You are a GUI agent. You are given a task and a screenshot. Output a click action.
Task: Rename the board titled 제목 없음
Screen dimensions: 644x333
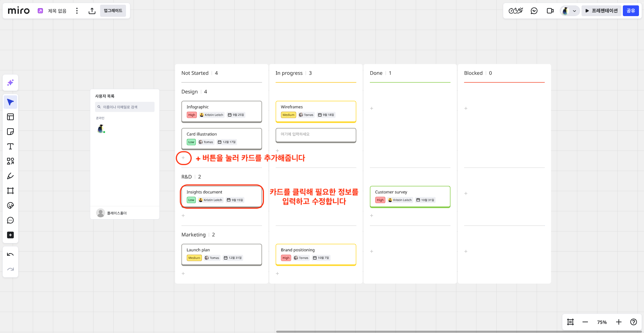click(x=56, y=10)
